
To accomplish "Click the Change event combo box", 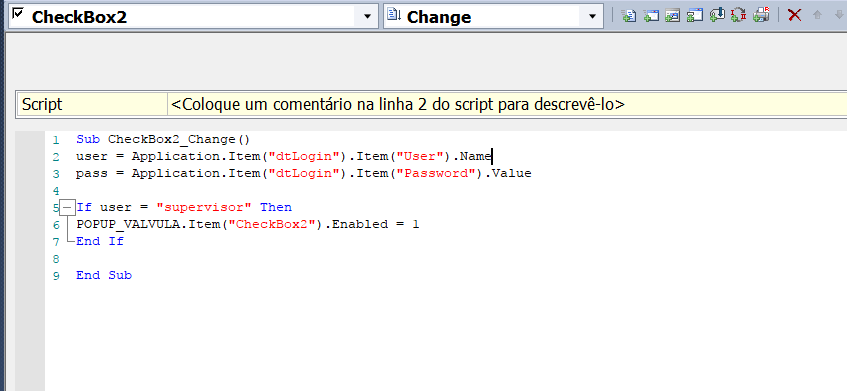I will click(x=493, y=17).
